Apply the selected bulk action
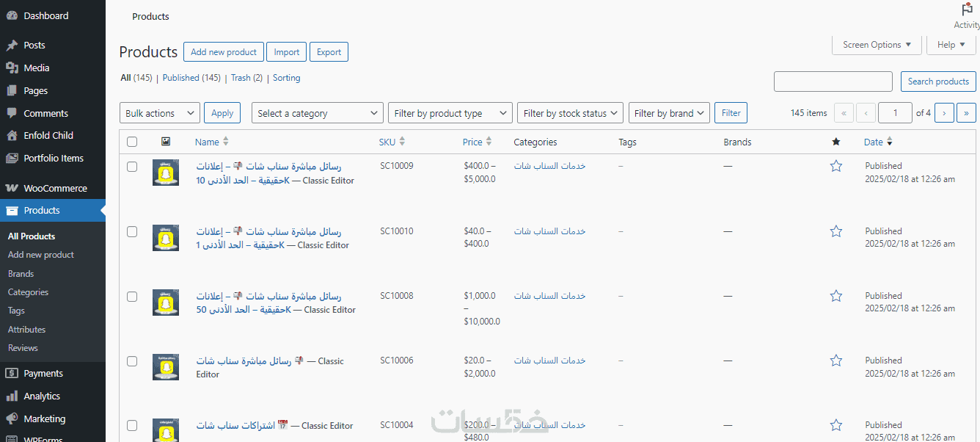The height and width of the screenshot is (442, 980). pyautogui.click(x=222, y=113)
